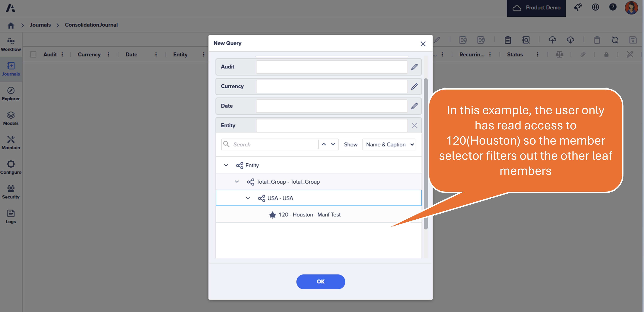Open the Audit column options menu
Screen dimensions: 644x312
click(x=62, y=54)
